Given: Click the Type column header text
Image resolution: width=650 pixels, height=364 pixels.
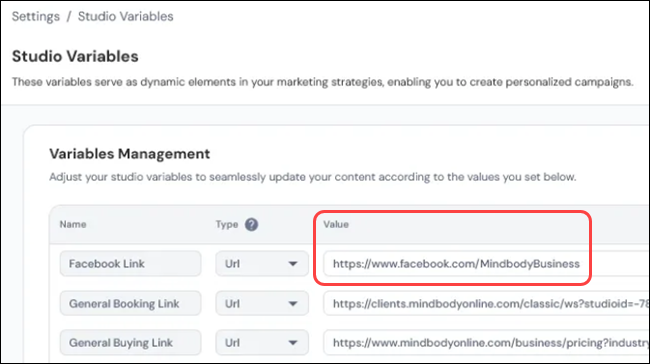Looking at the screenshot, I should [227, 224].
